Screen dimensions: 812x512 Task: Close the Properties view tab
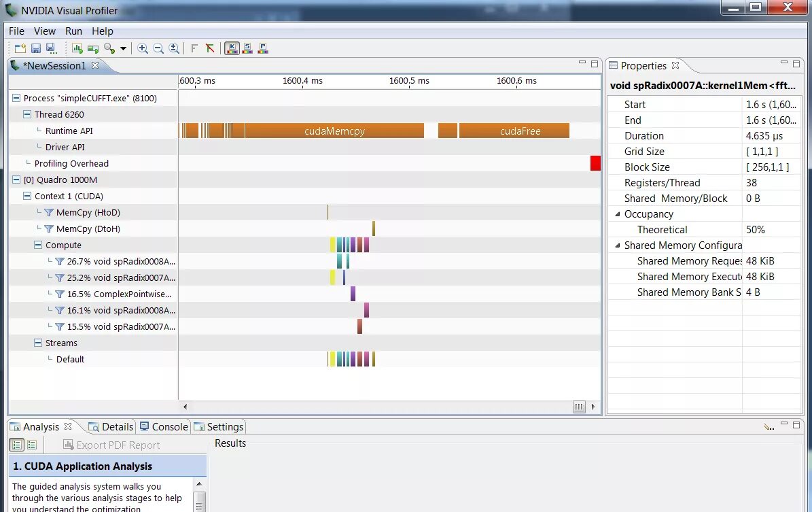click(675, 65)
